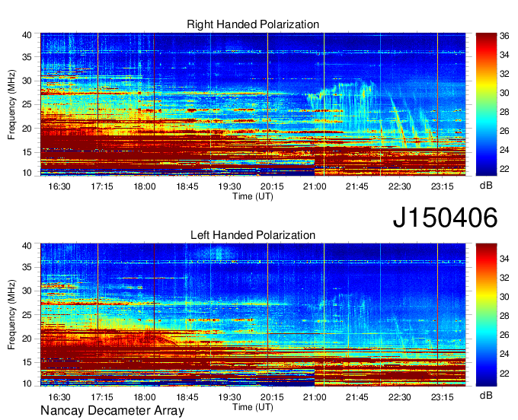Click the 10 MHz tick of lower plot
The image size is (518, 420).
[27, 383]
